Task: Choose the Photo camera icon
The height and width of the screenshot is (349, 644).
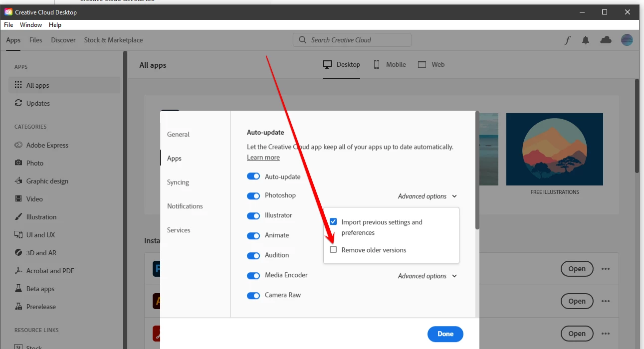Action: click(18, 163)
